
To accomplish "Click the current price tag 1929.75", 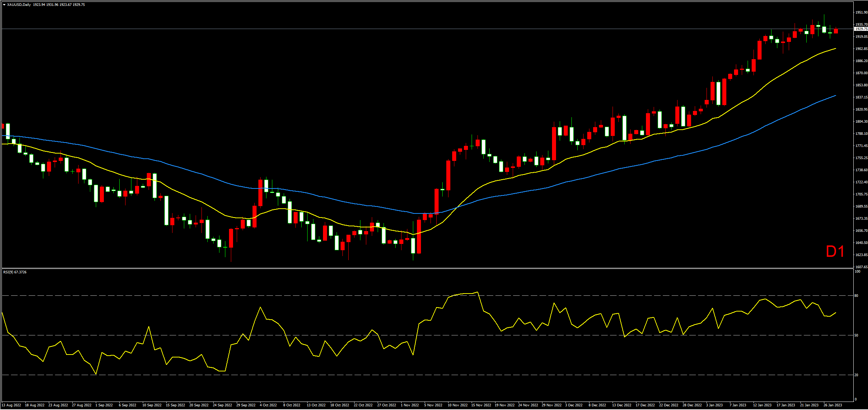I will (x=861, y=29).
